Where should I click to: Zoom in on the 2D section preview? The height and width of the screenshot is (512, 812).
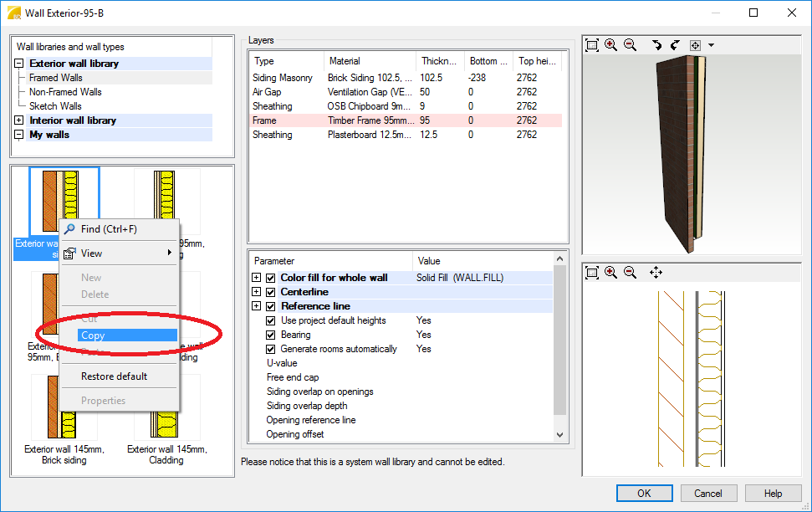(611, 273)
